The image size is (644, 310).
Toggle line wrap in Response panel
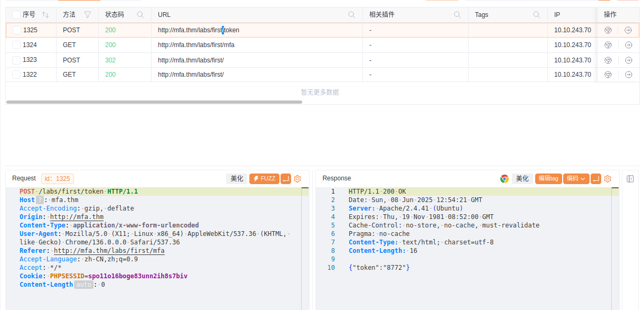click(x=596, y=179)
